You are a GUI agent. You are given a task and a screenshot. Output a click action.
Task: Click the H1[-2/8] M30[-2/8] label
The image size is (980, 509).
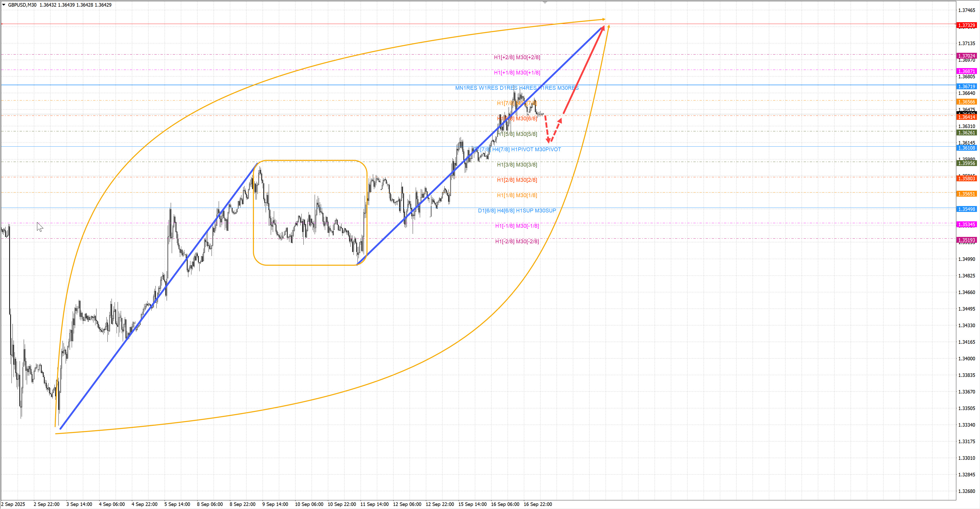pos(517,241)
